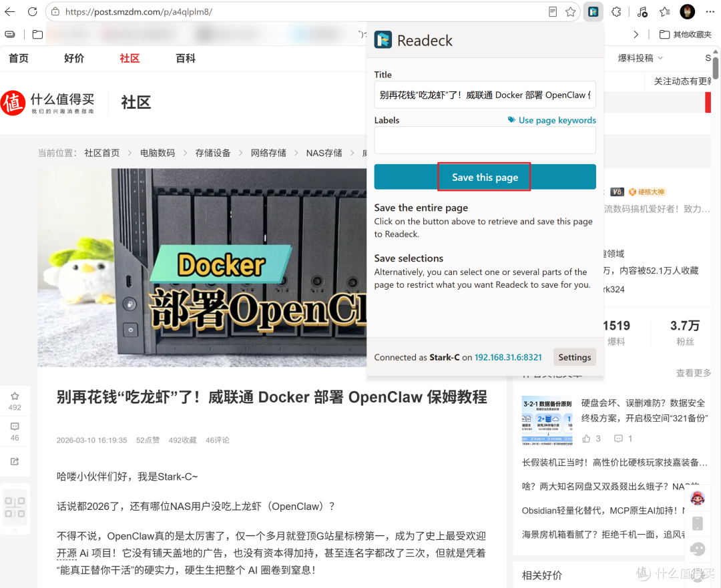Open the article titled 硬盘会坏、误删难防
This screenshot has height=588, width=721.
point(644,410)
